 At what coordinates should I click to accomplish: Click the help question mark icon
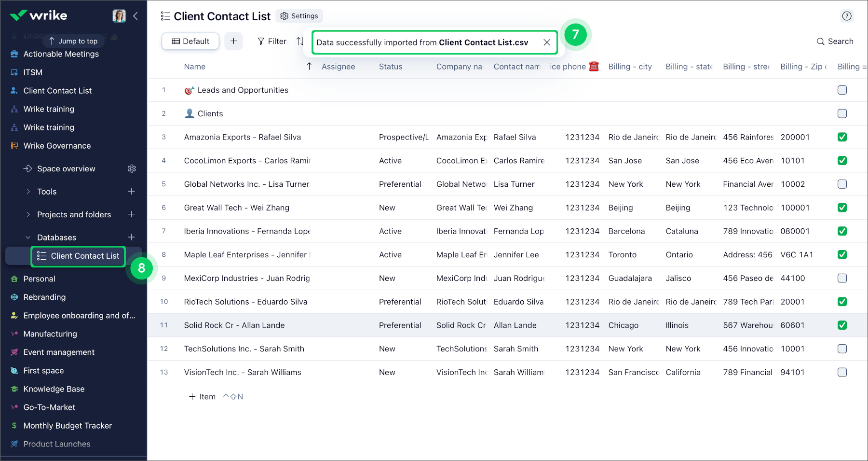coord(847,16)
